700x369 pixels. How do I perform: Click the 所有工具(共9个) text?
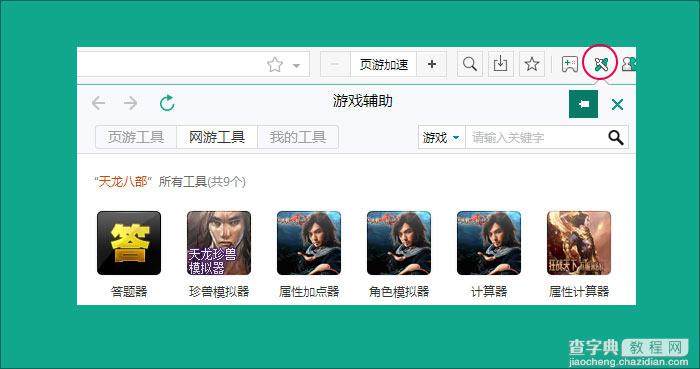coord(202,182)
